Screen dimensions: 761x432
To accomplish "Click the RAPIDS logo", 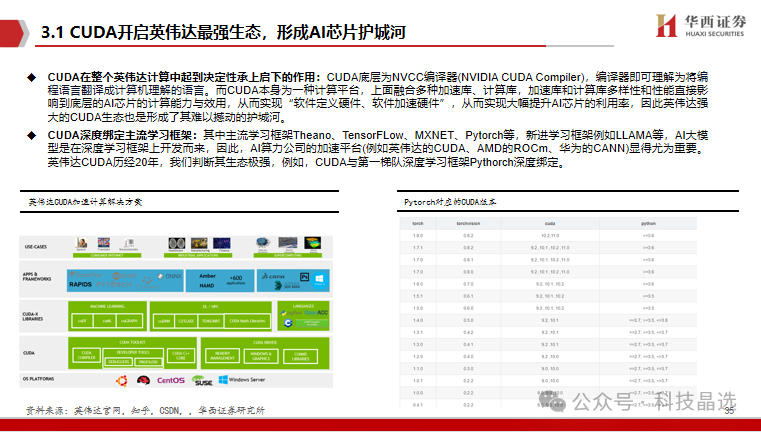I will click(x=80, y=284).
